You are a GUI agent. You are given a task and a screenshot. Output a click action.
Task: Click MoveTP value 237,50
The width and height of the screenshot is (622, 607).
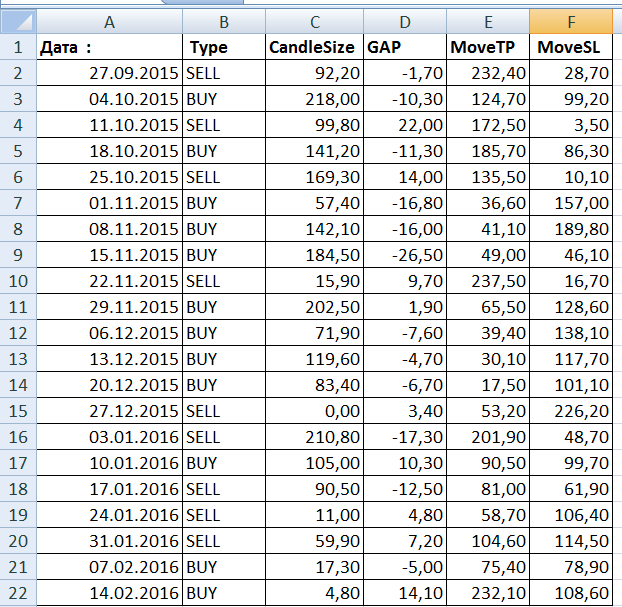[488, 281]
